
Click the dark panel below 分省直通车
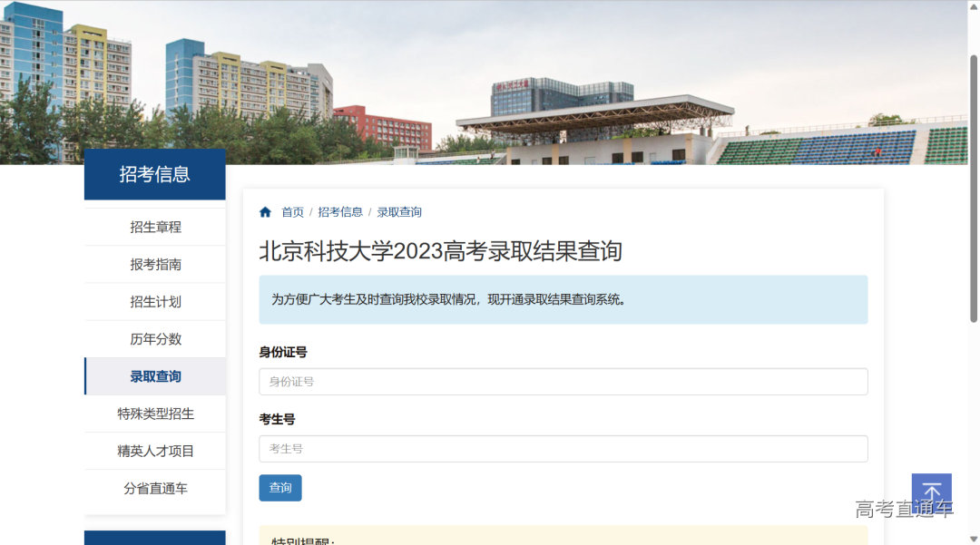click(x=154, y=537)
